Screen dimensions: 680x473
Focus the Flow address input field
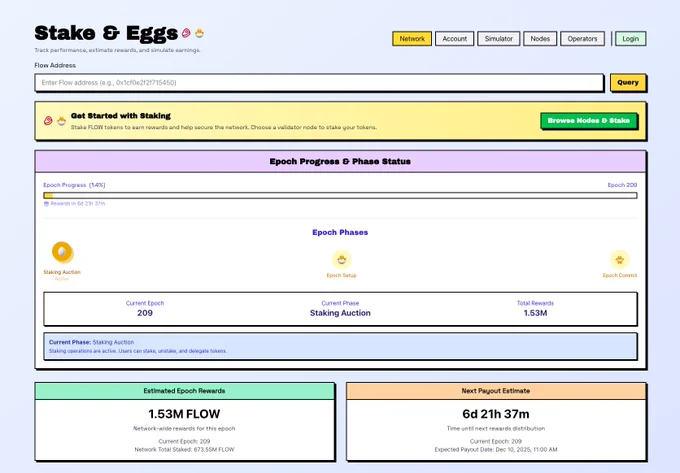pos(319,82)
